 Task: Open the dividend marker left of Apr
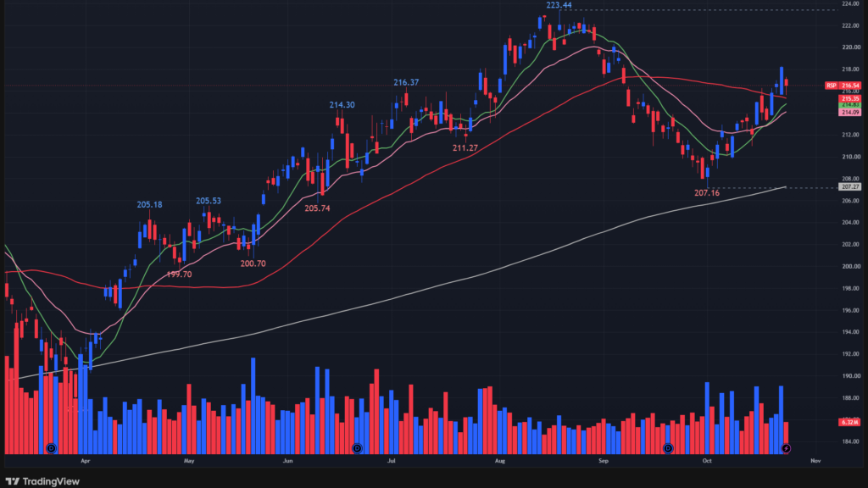click(x=51, y=448)
